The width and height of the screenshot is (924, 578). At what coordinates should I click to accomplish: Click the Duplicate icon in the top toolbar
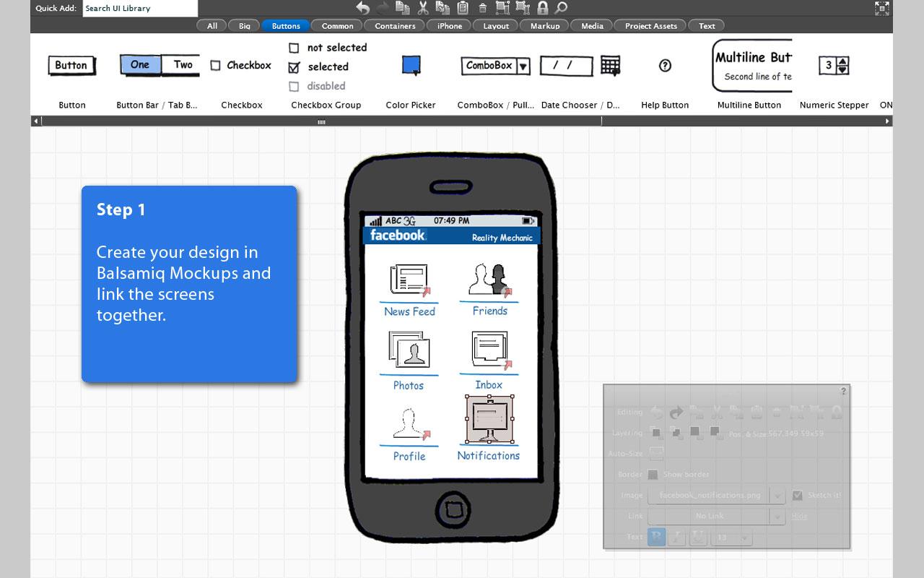pos(403,8)
